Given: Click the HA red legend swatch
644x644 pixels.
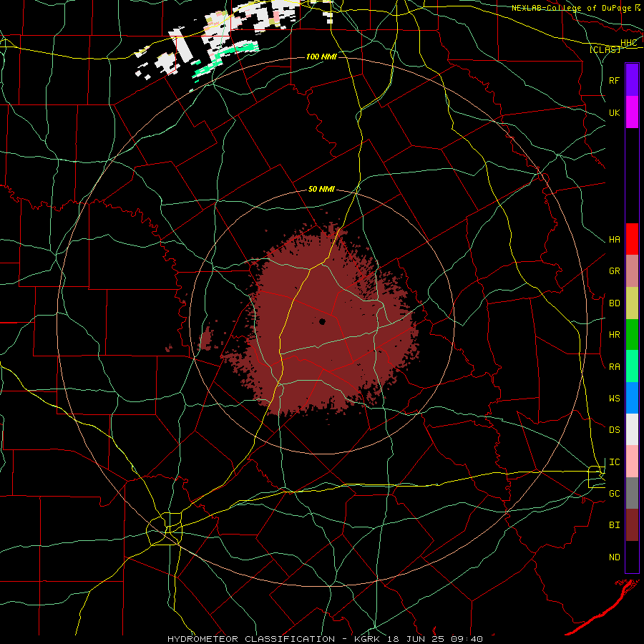Looking at the screenshot, I should 632,239.
